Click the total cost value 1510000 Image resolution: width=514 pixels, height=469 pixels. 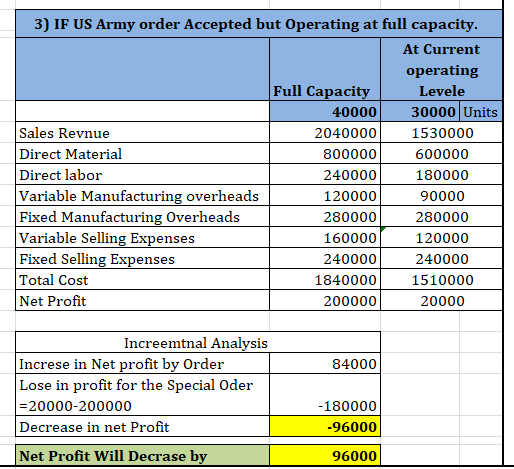(x=441, y=280)
